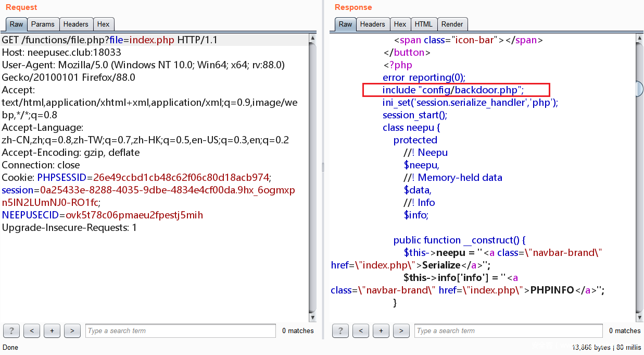
Task: Click the Request panel previous match (<) button
Action: (32, 330)
